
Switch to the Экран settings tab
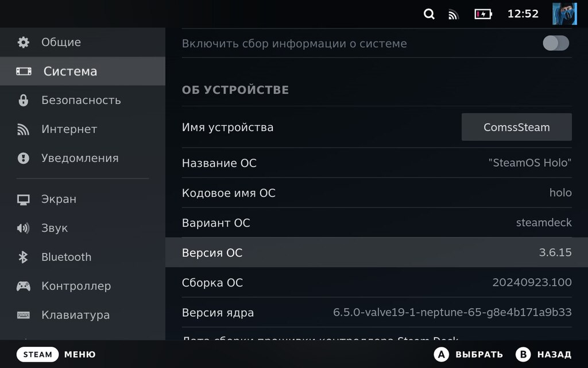coord(59,199)
